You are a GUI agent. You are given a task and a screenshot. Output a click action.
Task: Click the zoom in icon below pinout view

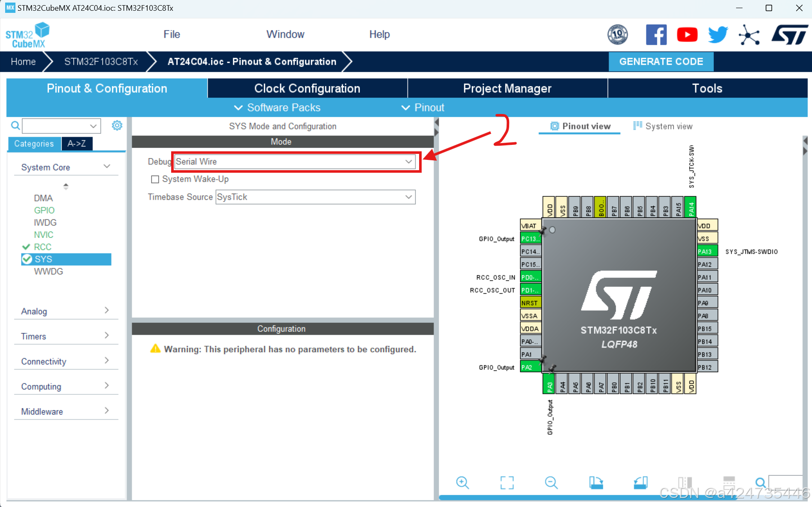462,483
